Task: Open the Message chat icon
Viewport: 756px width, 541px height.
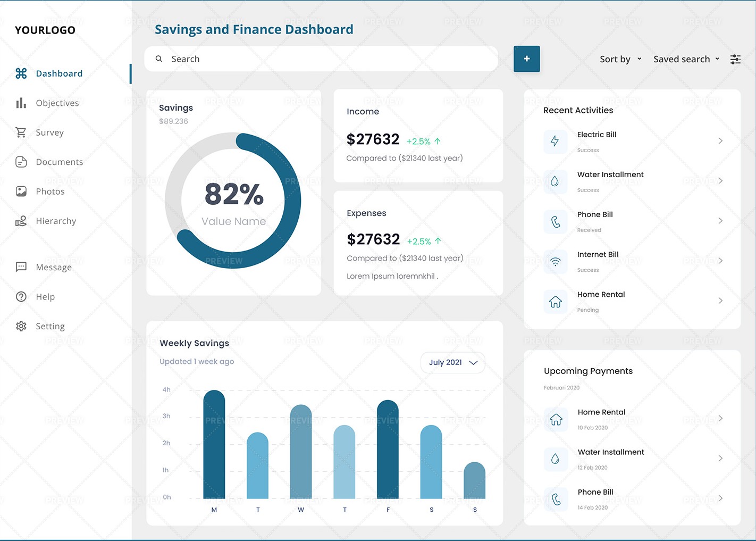Action: click(21, 267)
